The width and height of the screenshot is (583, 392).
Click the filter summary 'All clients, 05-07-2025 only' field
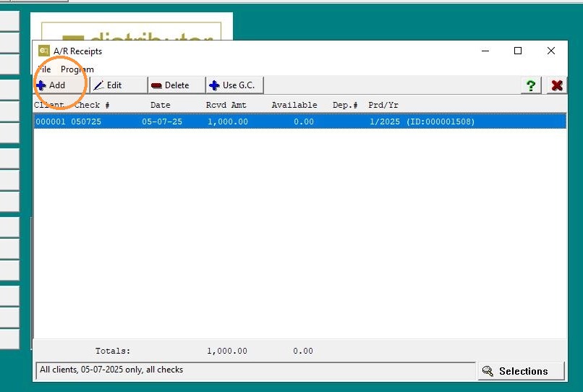[255, 370]
